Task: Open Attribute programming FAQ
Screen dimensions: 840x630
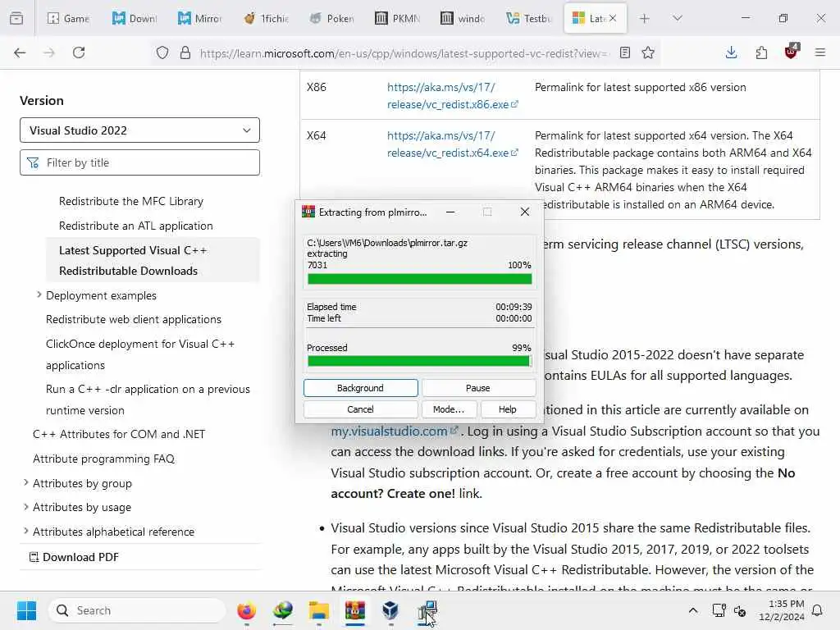Action: coord(104,459)
